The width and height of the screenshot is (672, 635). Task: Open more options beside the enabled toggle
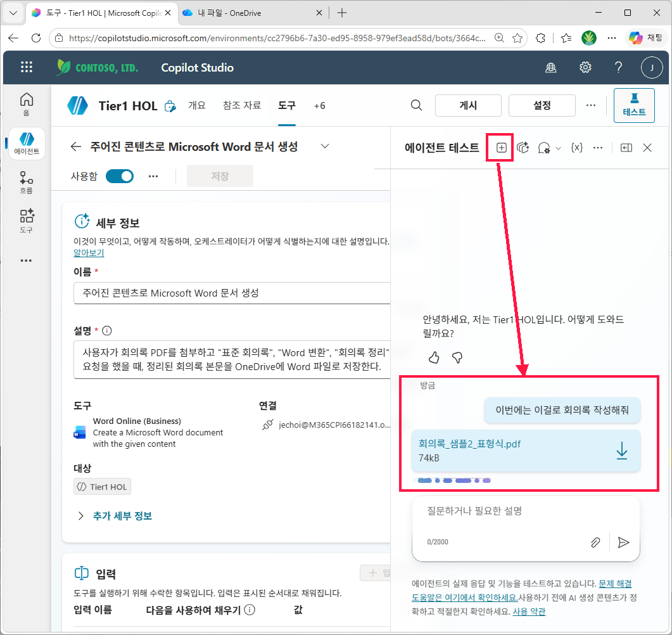[x=153, y=176]
